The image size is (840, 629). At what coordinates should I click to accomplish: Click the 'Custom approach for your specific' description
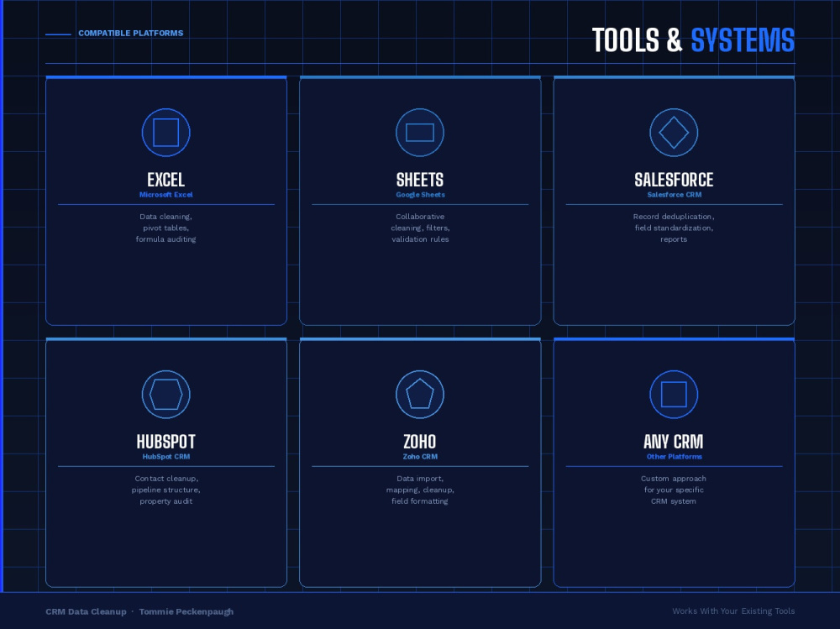674,490
